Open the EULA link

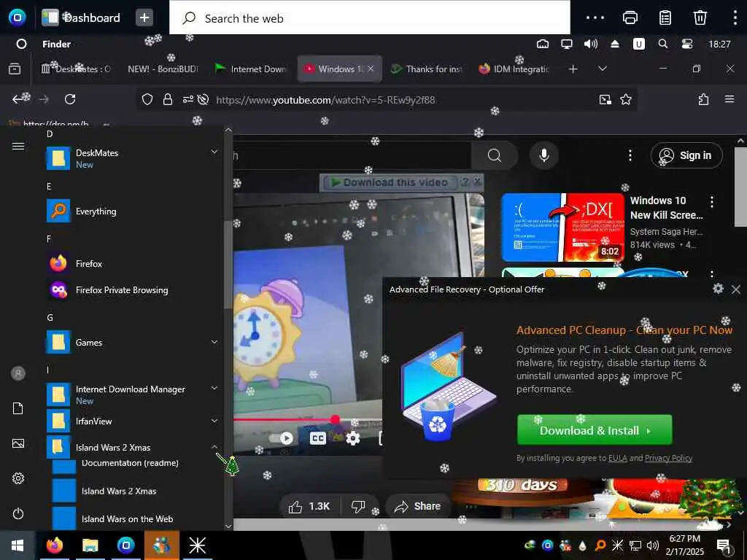click(x=617, y=458)
